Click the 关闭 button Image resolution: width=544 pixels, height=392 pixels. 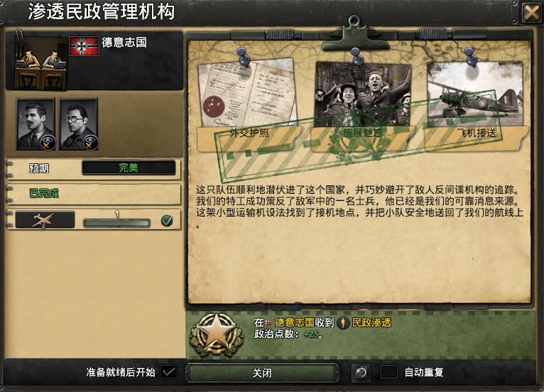pyautogui.click(x=262, y=373)
